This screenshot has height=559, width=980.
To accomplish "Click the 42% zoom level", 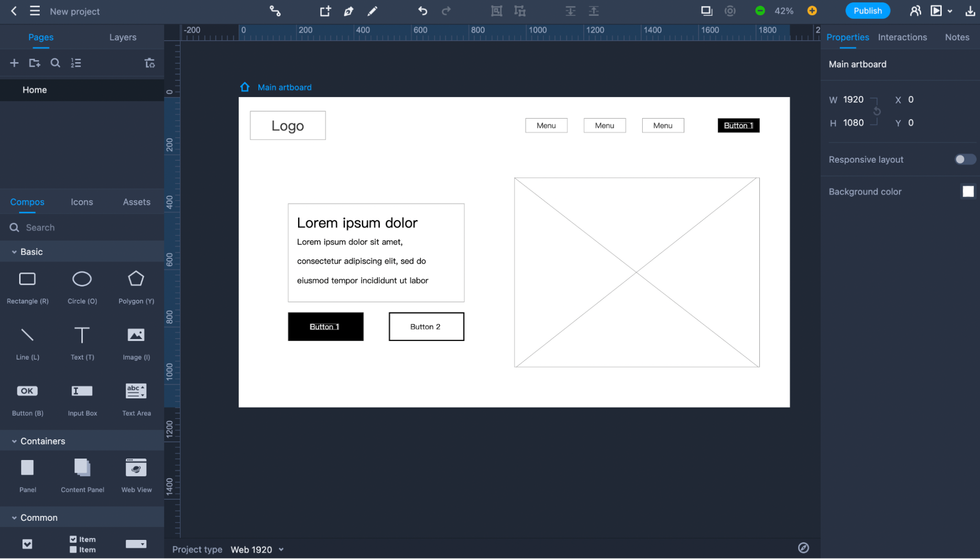I will coord(784,11).
